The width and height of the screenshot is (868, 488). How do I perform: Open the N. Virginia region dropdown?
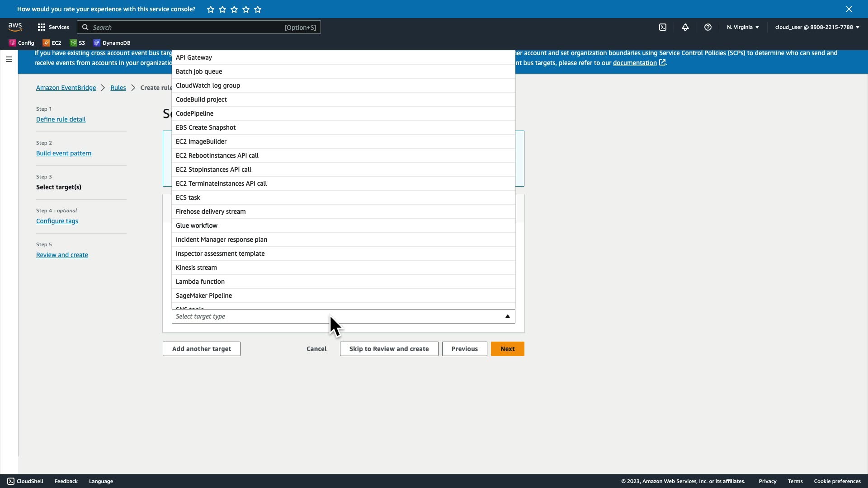tap(743, 27)
